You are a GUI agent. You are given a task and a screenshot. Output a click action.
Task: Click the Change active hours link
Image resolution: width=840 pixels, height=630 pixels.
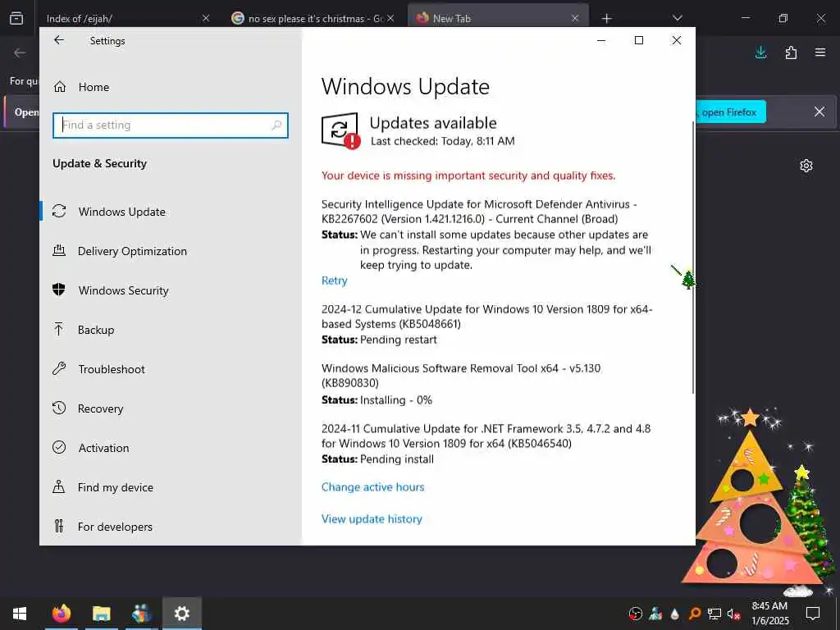coord(373,487)
